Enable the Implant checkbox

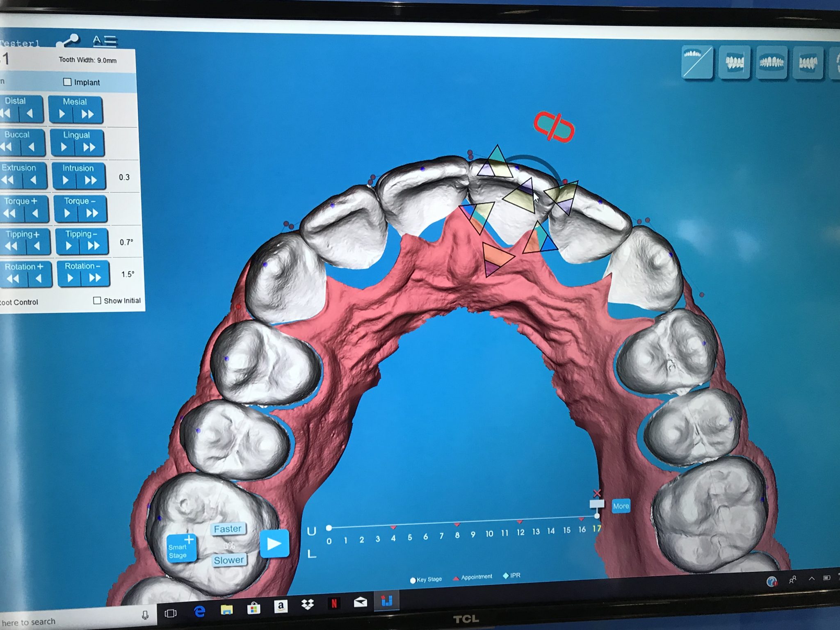click(67, 82)
